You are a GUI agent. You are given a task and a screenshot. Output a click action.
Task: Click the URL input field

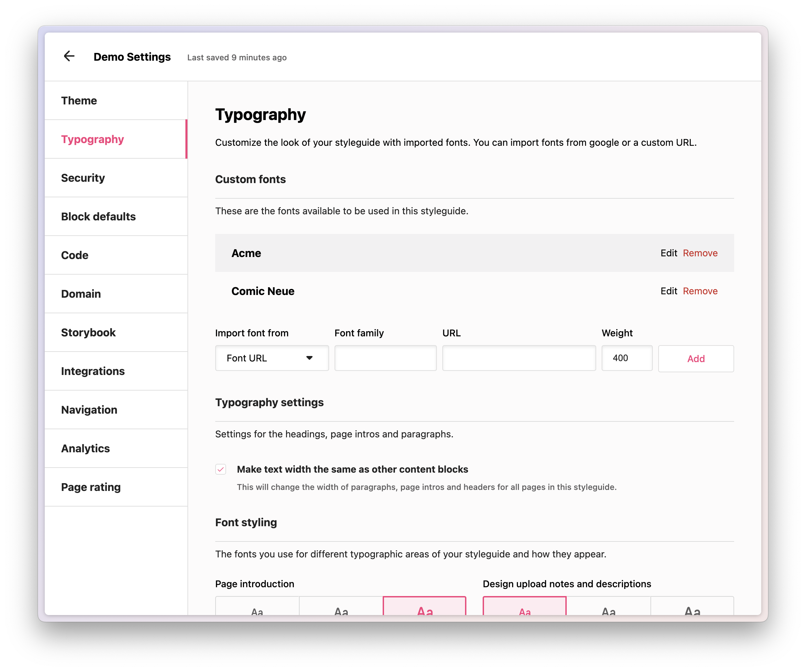(519, 358)
